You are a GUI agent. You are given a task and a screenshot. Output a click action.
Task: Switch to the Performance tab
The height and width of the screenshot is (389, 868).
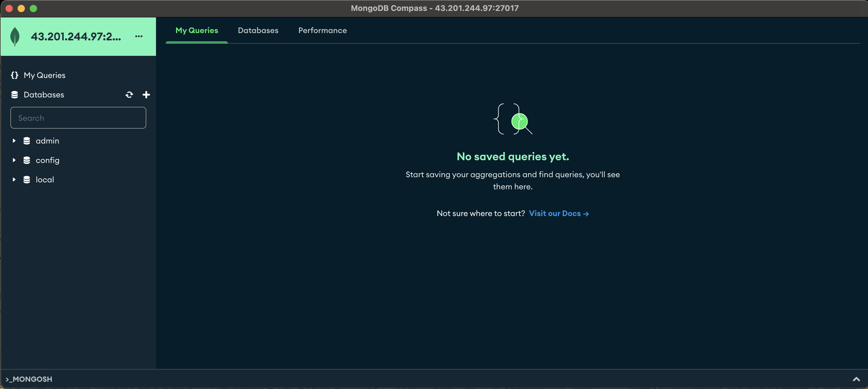pyautogui.click(x=322, y=30)
